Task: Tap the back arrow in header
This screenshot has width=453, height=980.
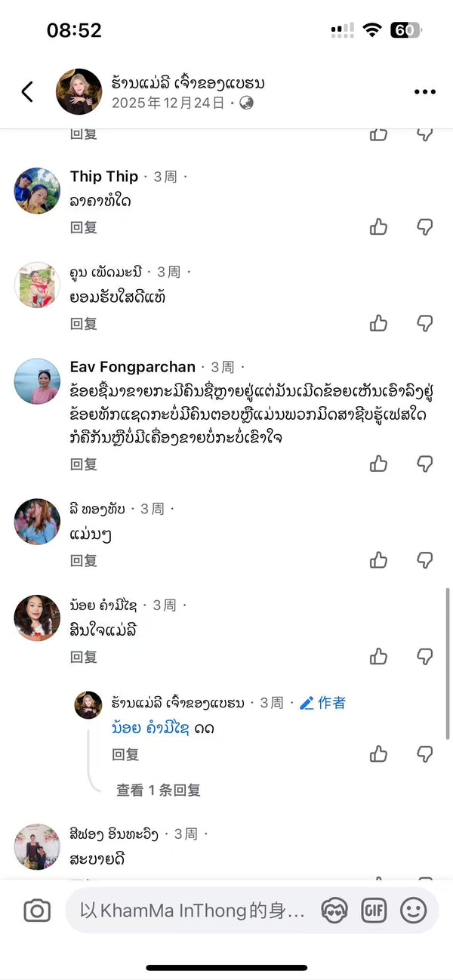Action: [27, 92]
